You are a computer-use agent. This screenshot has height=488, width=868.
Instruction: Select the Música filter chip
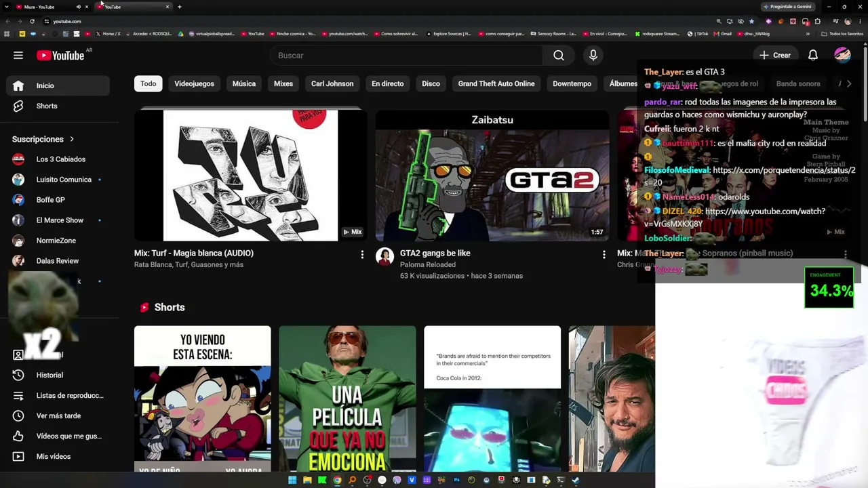click(244, 83)
